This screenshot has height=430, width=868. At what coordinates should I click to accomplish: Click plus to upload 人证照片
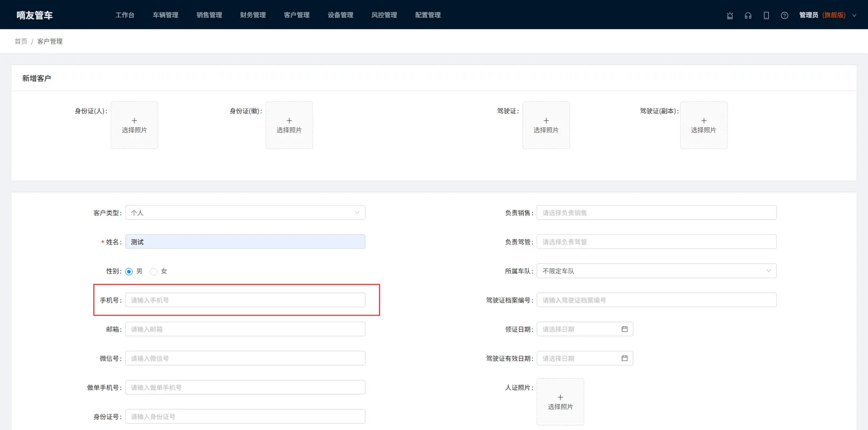(x=560, y=402)
